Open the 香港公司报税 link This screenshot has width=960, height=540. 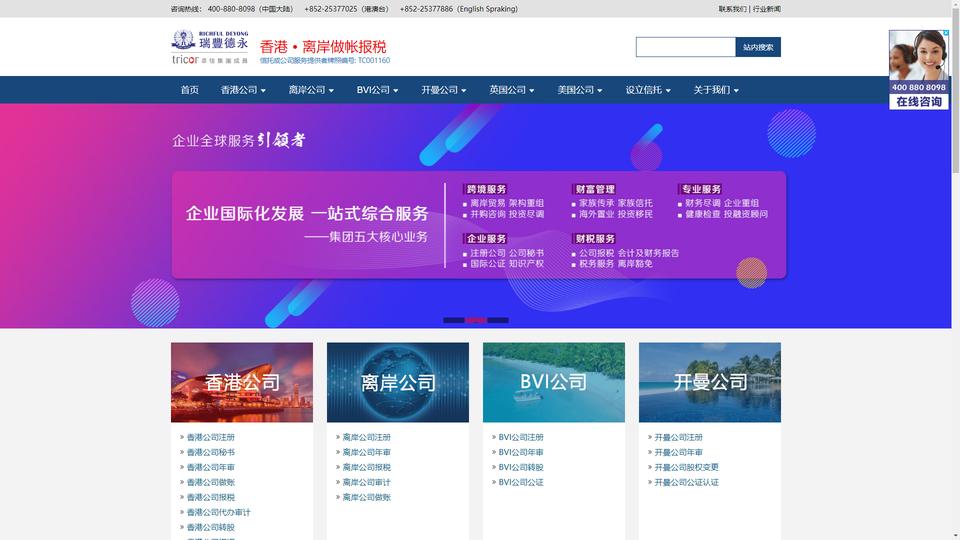(x=211, y=497)
